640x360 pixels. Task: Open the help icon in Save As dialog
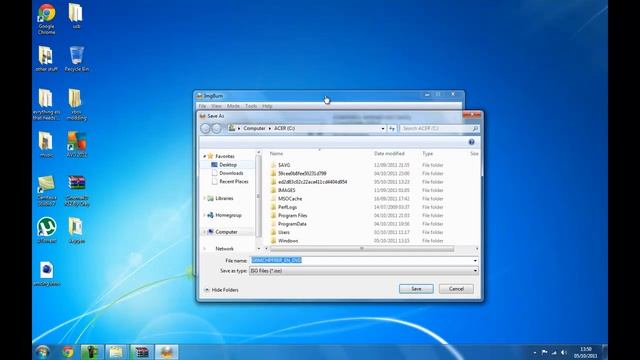click(471, 142)
